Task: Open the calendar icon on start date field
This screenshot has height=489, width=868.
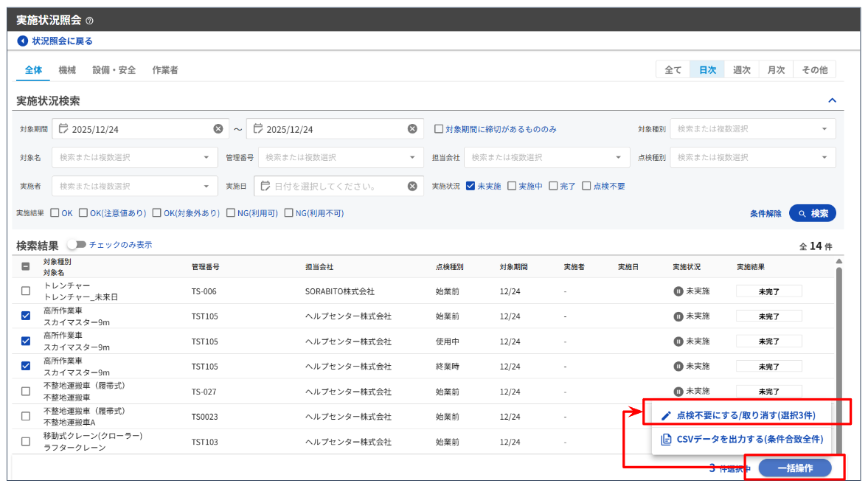Action: [x=63, y=129]
